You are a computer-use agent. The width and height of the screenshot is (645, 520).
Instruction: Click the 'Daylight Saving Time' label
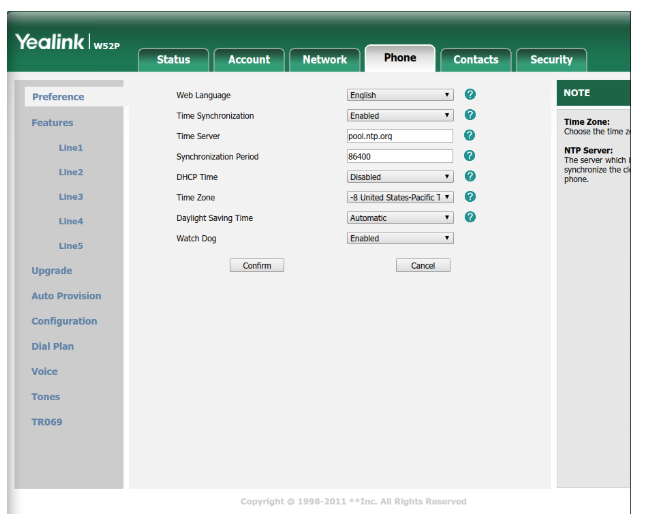pos(214,218)
